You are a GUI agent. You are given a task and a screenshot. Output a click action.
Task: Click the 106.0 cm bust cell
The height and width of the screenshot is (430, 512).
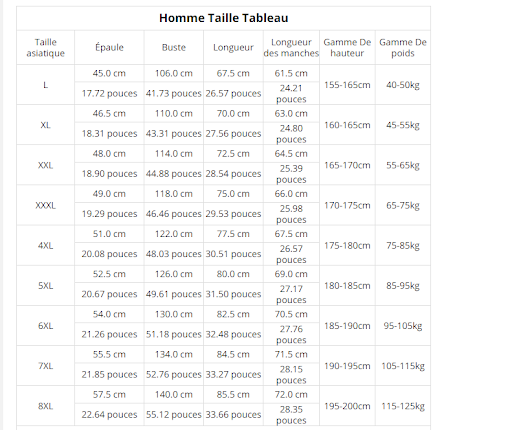[174, 73]
